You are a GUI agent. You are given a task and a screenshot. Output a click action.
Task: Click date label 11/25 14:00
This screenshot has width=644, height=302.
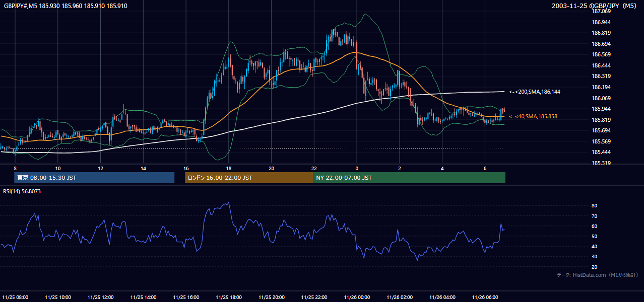pos(144,297)
